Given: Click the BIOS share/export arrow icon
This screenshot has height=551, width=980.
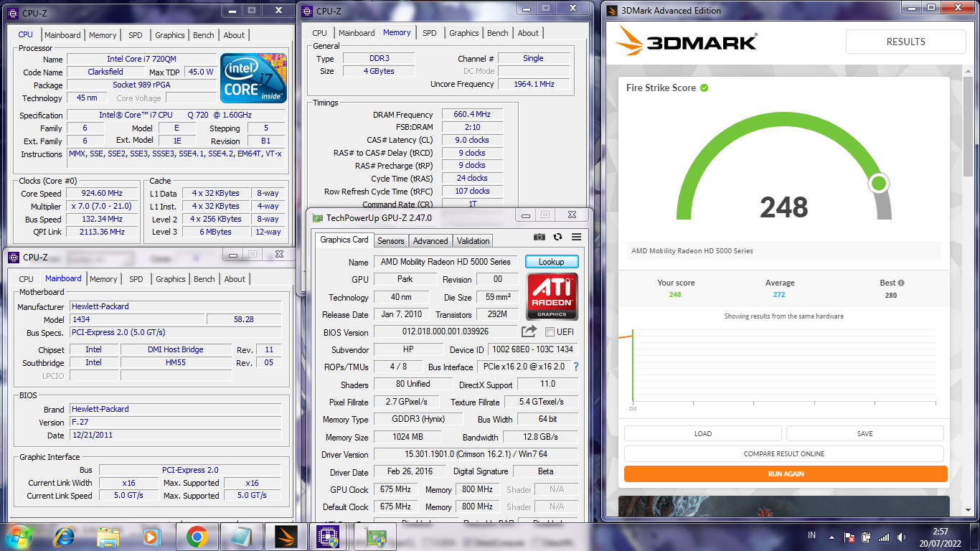Looking at the screenshot, I should (x=529, y=331).
